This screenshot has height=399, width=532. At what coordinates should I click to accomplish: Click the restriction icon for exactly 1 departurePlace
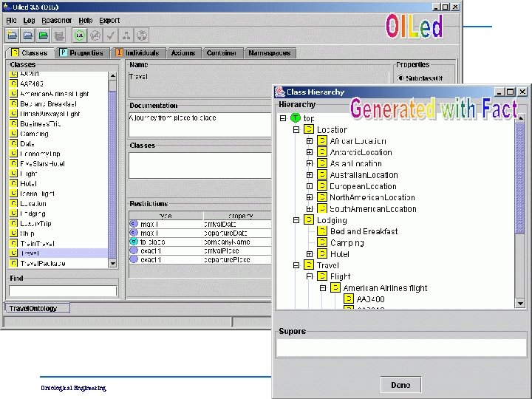tap(134, 259)
